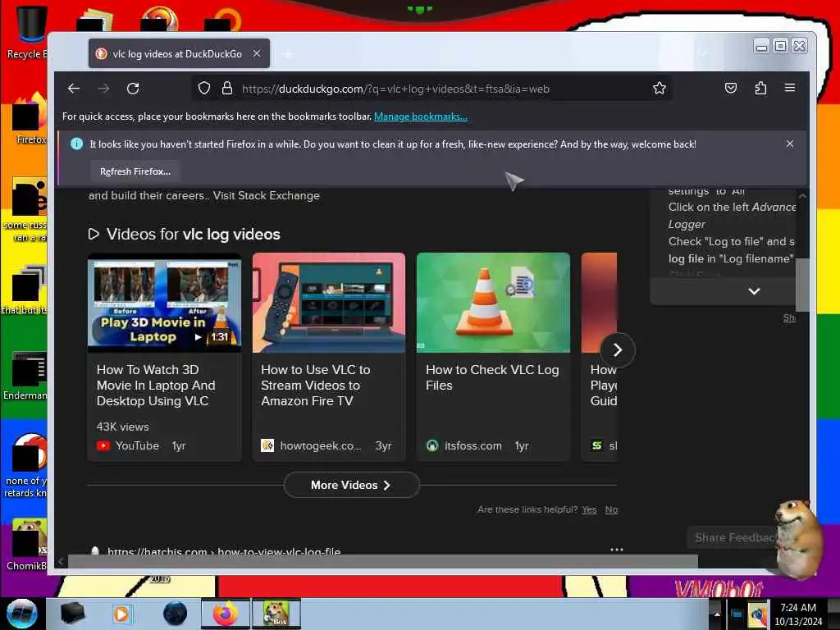The height and width of the screenshot is (630, 840).
Task: Click the howtogeek source favicon
Action: click(267, 445)
